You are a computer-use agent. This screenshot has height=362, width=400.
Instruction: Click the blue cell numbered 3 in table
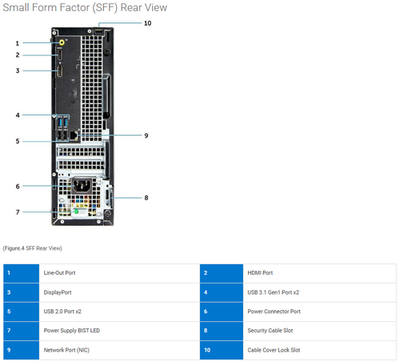pyautogui.click(x=21, y=293)
